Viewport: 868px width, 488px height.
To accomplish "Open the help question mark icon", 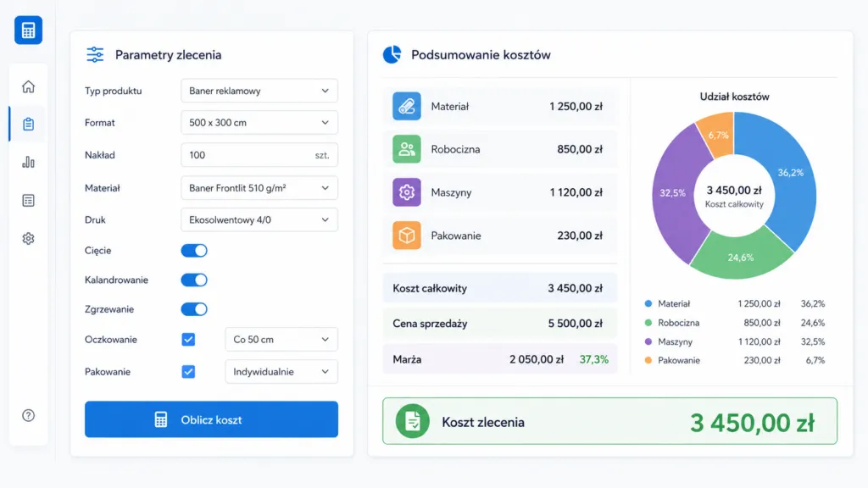I will click(x=28, y=415).
